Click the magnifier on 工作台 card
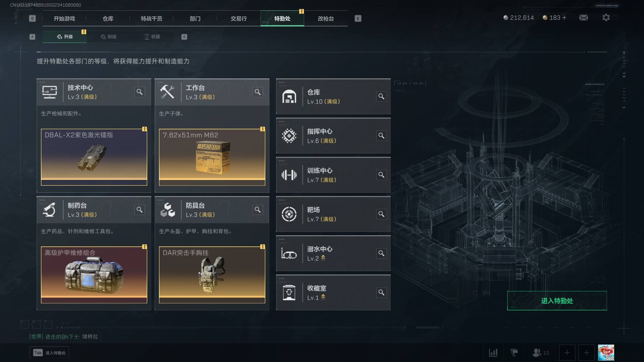The width and height of the screenshot is (644, 362). click(x=258, y=92)
